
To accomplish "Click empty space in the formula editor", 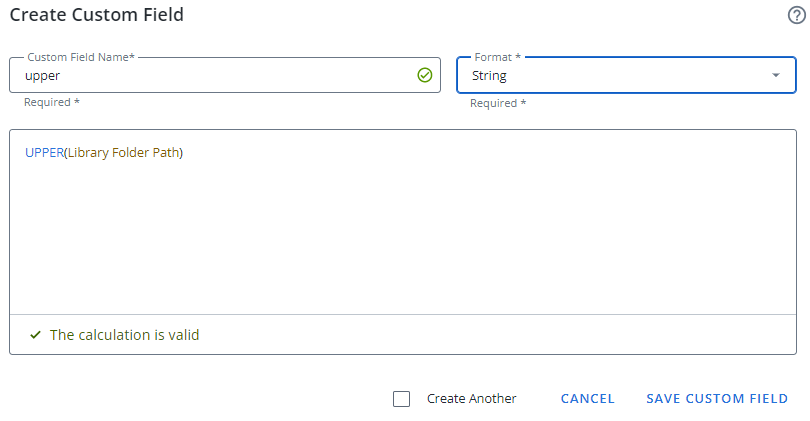I will tap(400, 240).
